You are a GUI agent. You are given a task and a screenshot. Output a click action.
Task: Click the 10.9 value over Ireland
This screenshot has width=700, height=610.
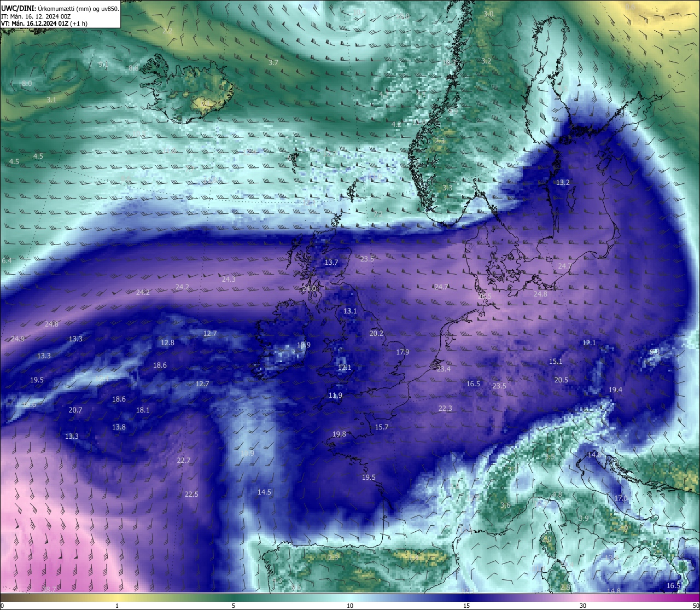(304, 345)
